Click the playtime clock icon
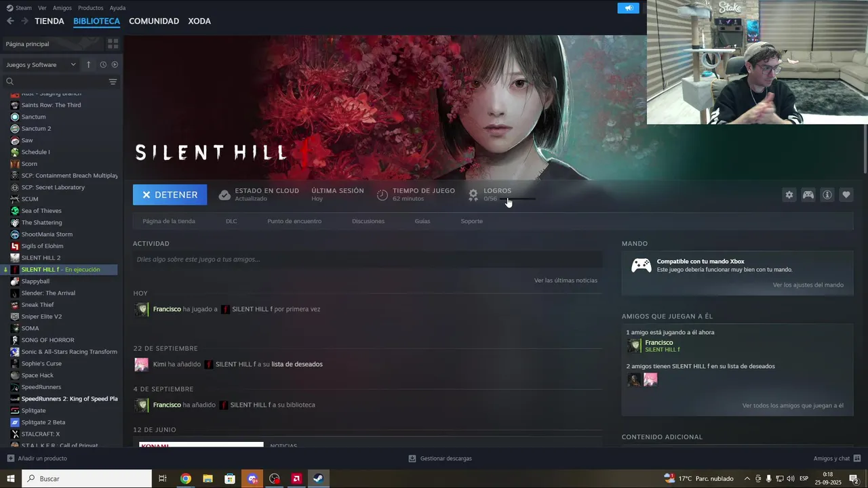The height and width of the screenshot is (488, 868). 382,195
